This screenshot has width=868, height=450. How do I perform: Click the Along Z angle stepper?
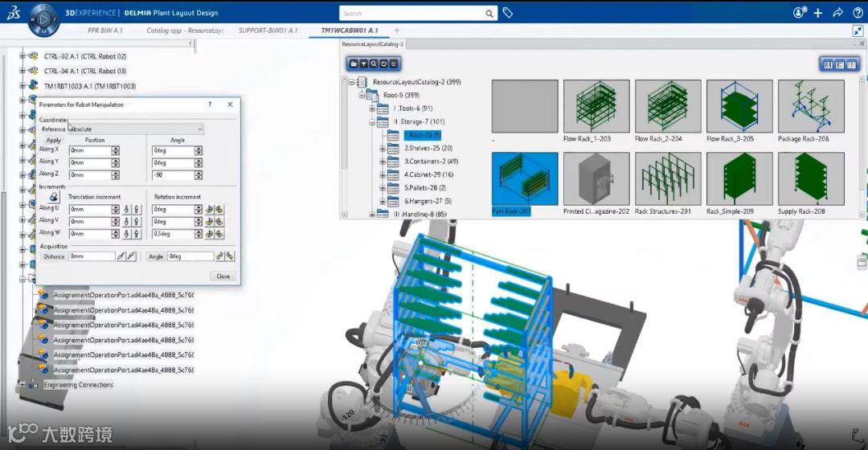tap(199, 175)
